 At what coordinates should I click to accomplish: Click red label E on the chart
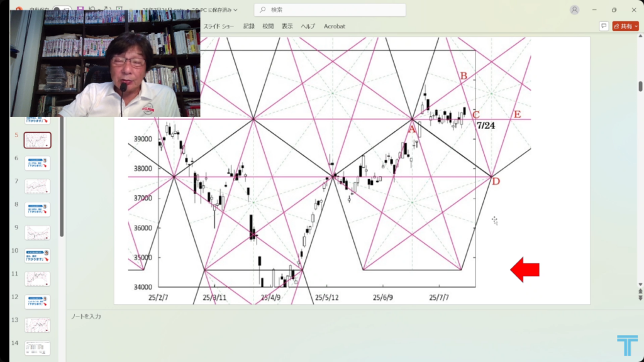point(518,114)
